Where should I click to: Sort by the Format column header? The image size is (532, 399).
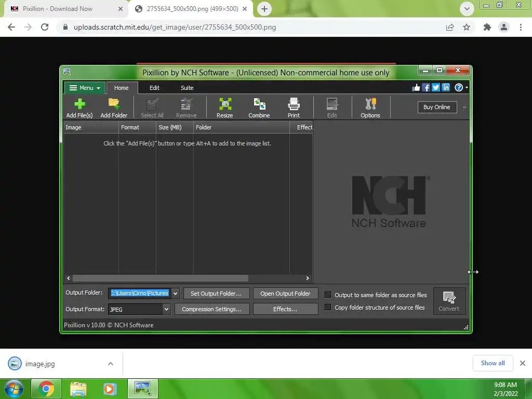point(137,127)
